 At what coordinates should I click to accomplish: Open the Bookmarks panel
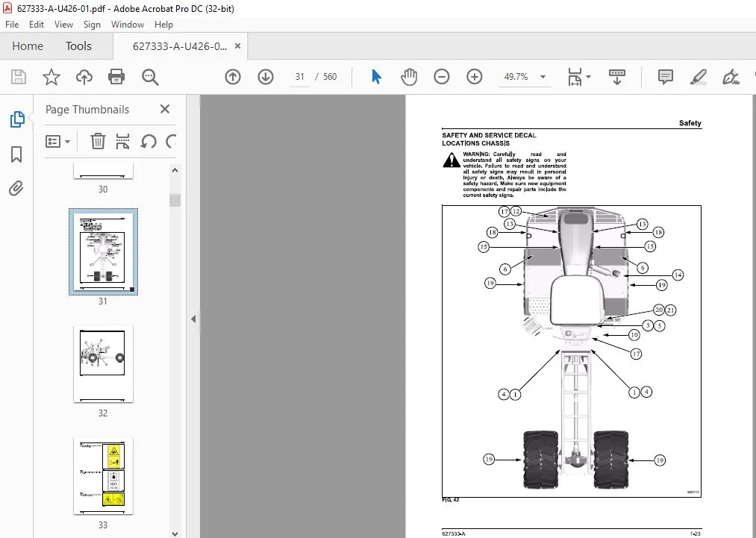pos(16,154)
